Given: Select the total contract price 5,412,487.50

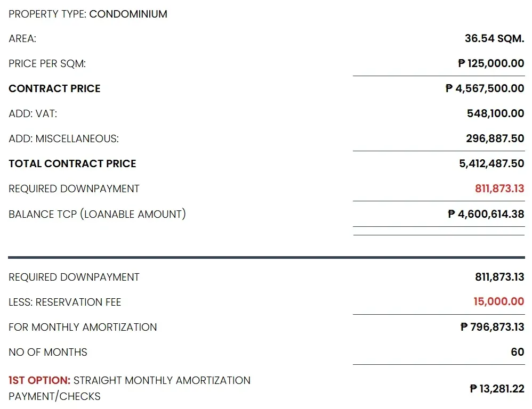Looking at the screenshot, I should tap(491, 163).
